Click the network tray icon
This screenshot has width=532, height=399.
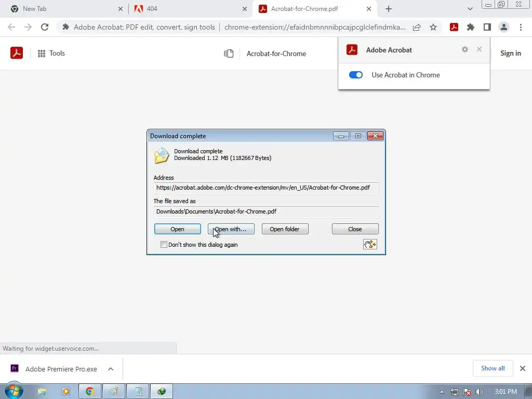coord(455,392)
